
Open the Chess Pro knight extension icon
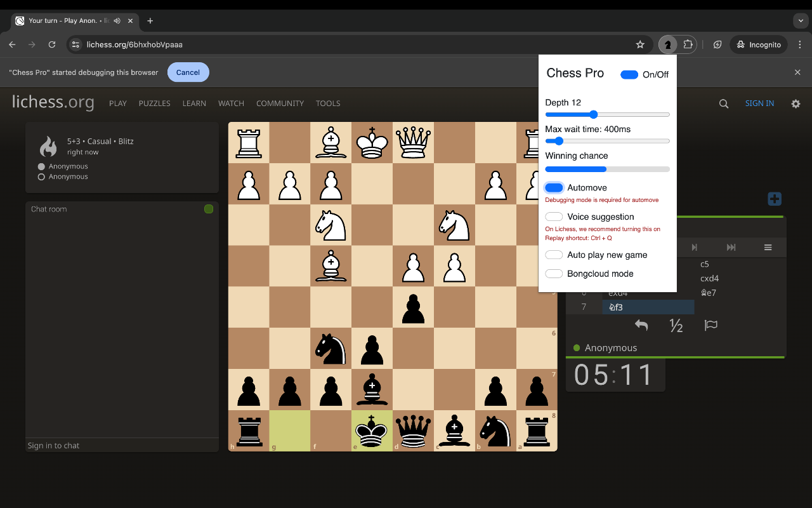tap(667, 44)
